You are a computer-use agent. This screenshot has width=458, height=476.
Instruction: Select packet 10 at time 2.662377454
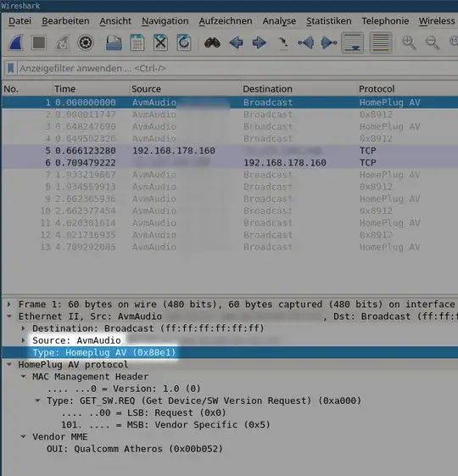click(230, 210)
